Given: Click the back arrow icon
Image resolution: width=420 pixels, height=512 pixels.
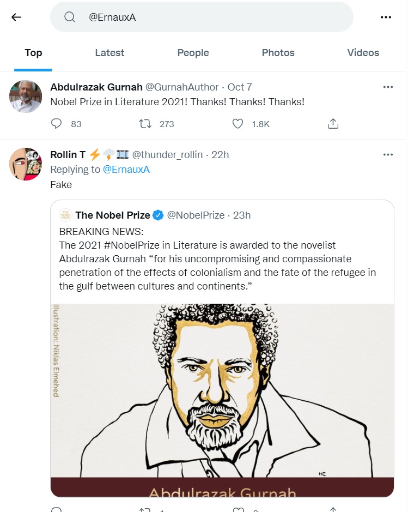Looking at the screenshot, I should click(16, 17).
